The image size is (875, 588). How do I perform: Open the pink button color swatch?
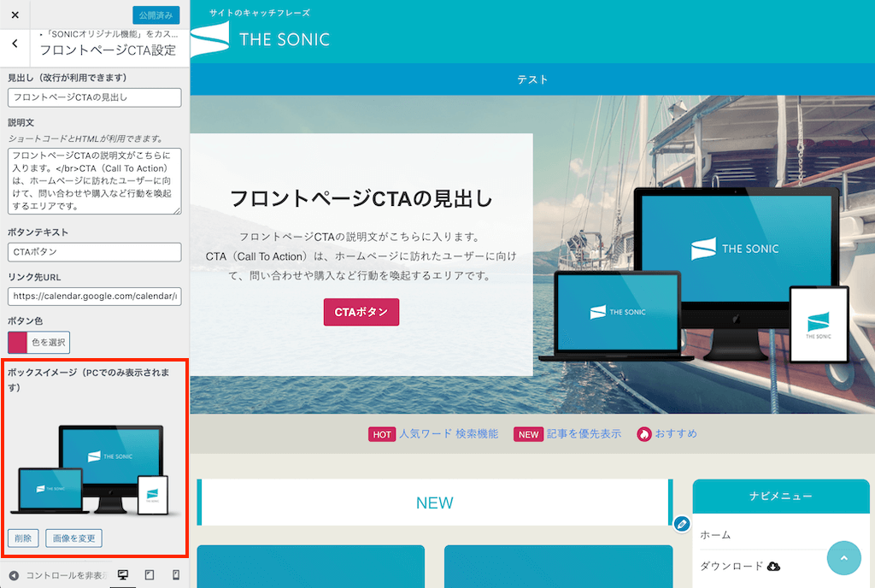pos(17,342)
